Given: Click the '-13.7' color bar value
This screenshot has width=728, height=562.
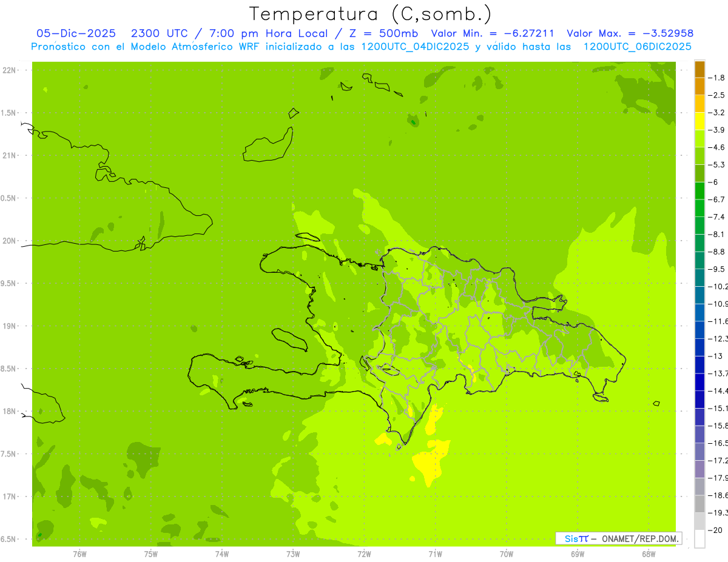Looking at the screenshot, I should tap(718, 373).
